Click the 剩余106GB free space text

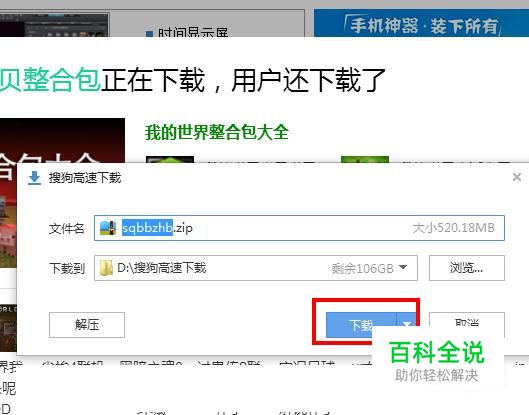point(362,269)
